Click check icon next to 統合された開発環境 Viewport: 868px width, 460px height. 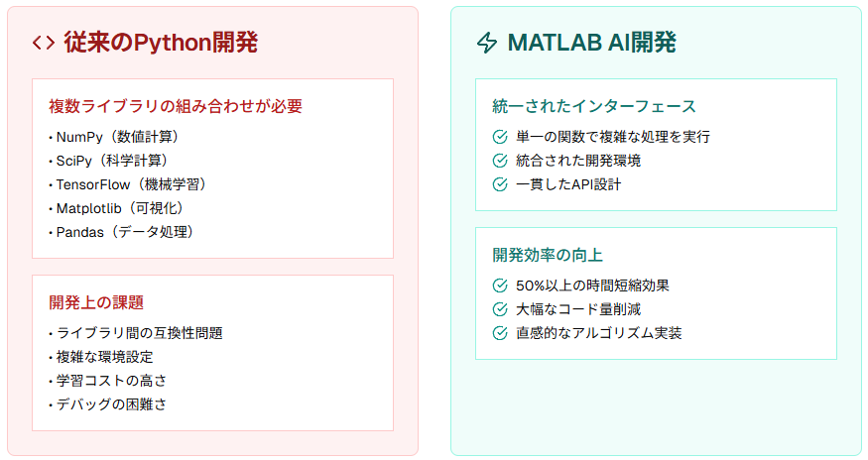click(x=500, y=161)
